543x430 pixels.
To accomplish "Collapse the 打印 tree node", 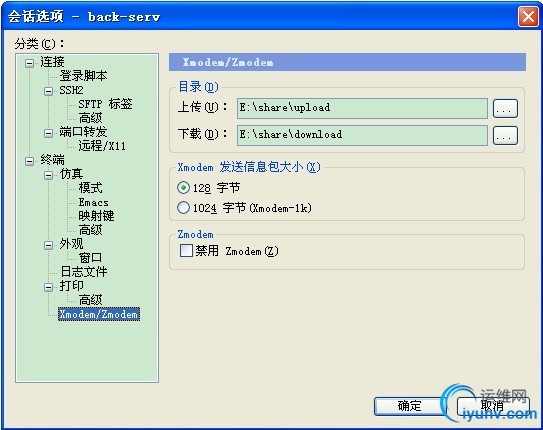I will click(48, 287).
